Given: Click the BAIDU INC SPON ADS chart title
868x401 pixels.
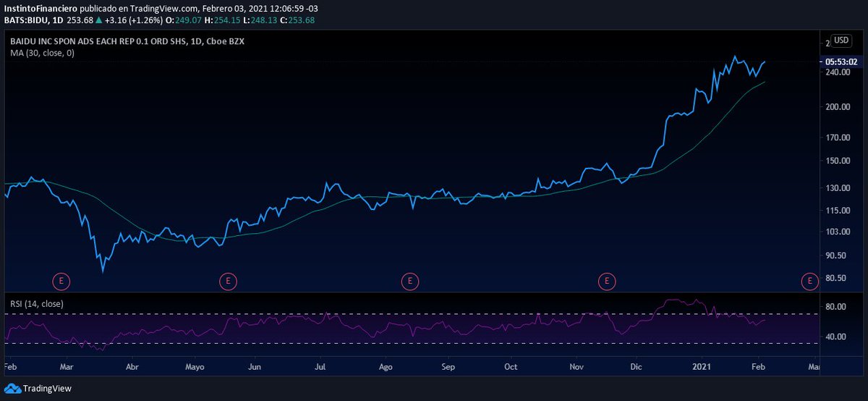Looking at the screenshot, I should tap(127, 42).
